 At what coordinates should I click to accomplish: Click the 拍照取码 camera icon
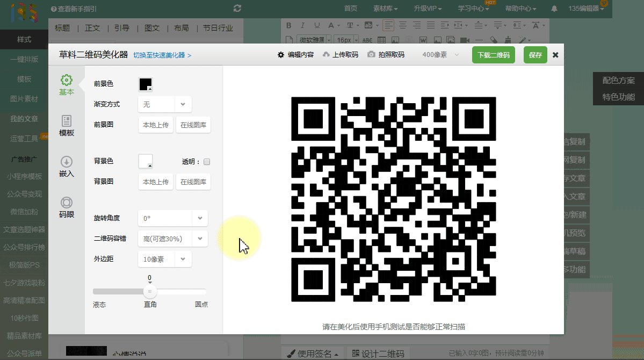(371, 55)
